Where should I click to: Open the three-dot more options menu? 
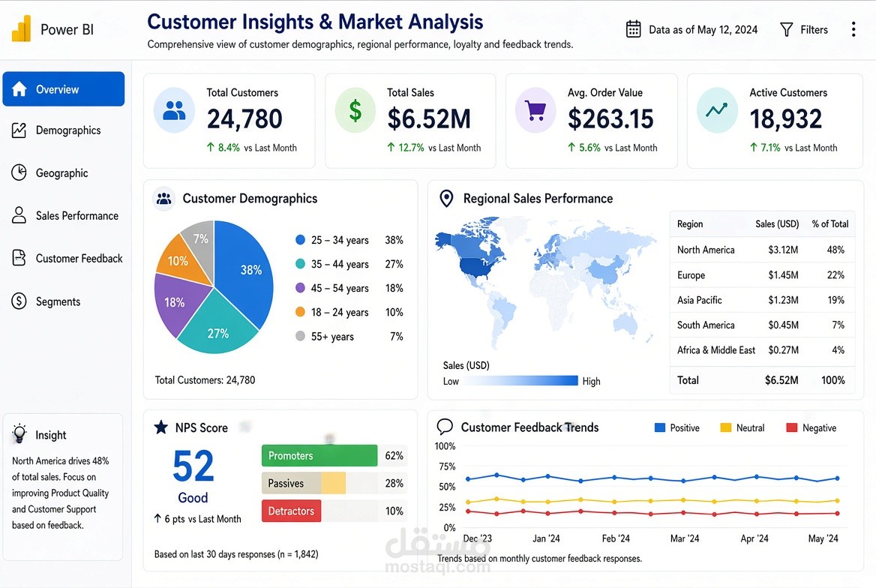pyautogui.click(x=853, y=29)
